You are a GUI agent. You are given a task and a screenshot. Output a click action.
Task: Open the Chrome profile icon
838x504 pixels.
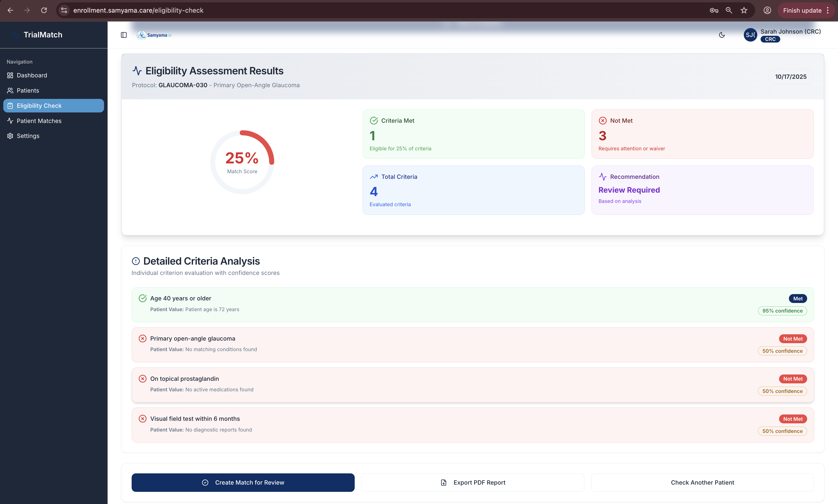767,10
